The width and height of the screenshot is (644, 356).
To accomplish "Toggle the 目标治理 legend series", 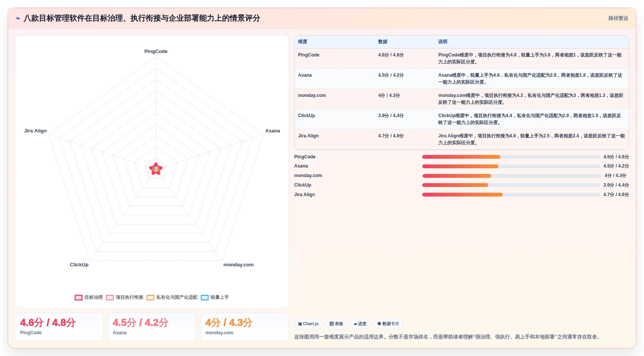I will click(89, 297).
